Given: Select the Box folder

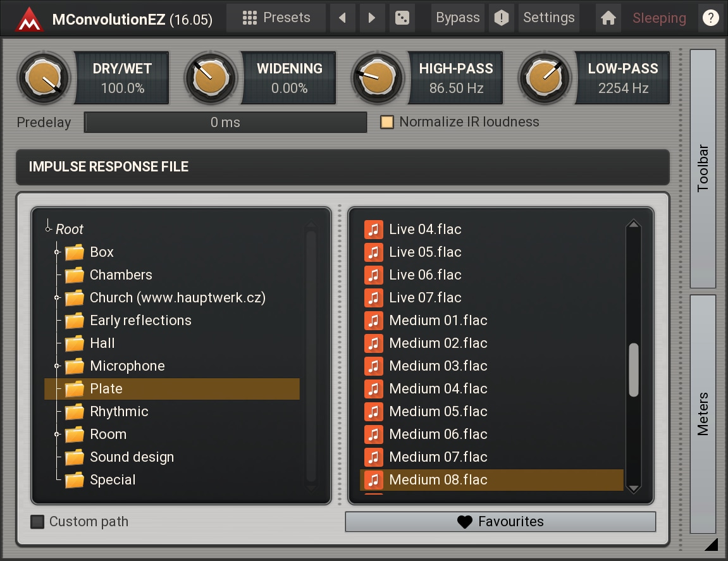Looking at the screenshot, I should point(172,252).
